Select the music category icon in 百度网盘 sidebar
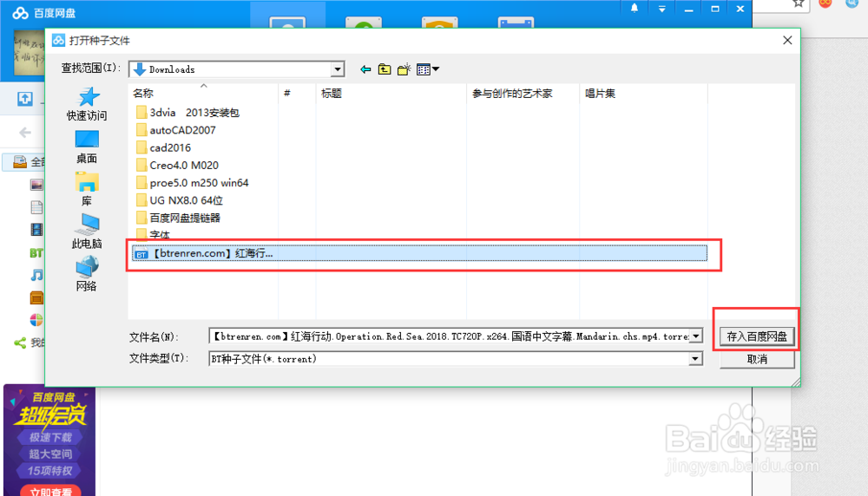Viewport: 868px width, 496px height. (36, 275)
